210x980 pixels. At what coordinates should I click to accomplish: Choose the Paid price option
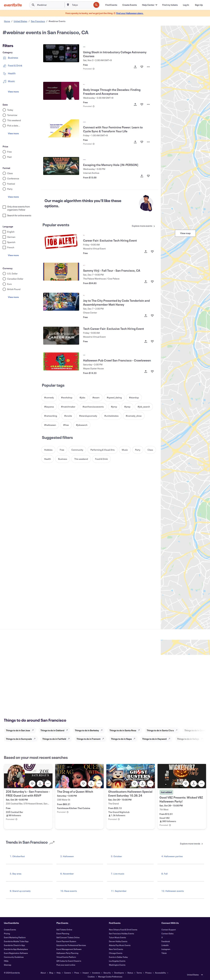[4, 157]
